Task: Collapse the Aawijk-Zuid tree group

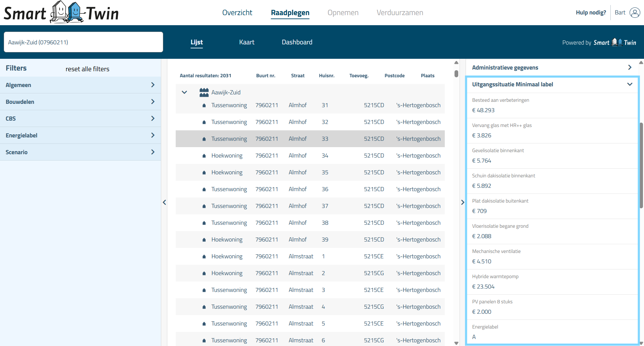Action: tap(184, 92)
